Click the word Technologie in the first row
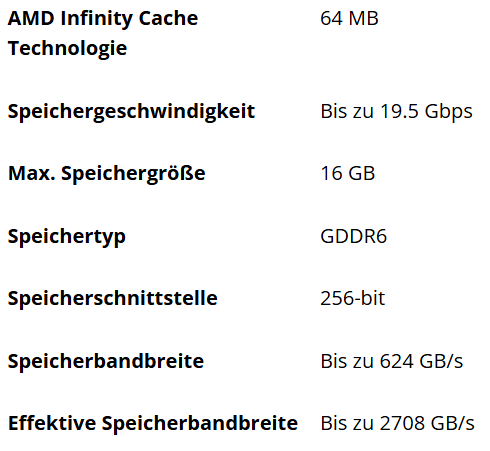This screenshot has height=451, width=490. [x=67, y=49]
